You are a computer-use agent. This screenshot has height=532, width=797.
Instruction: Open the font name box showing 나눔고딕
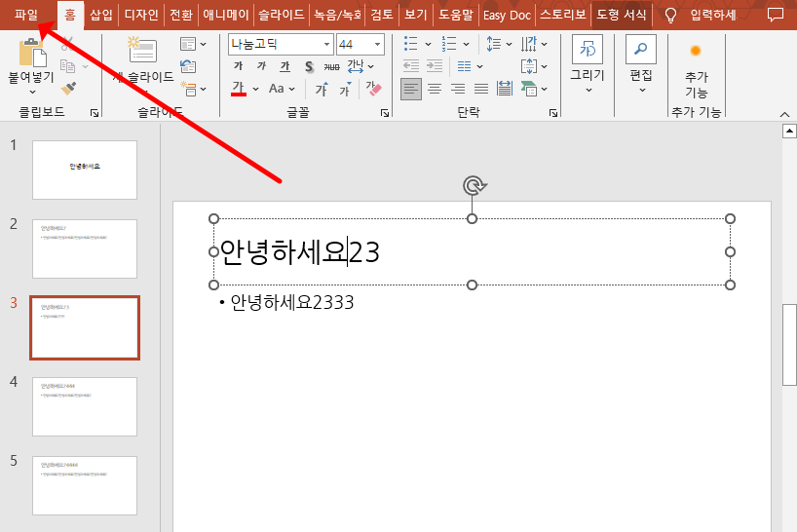281,44
